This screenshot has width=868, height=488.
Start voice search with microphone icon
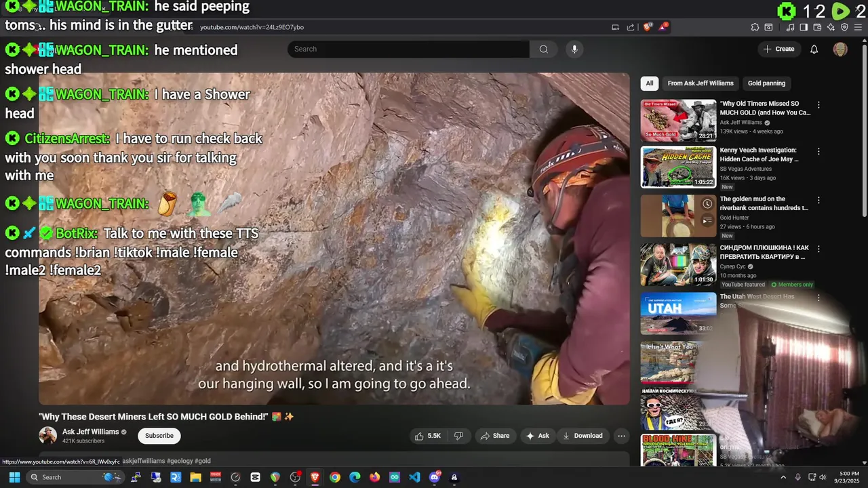574,49
